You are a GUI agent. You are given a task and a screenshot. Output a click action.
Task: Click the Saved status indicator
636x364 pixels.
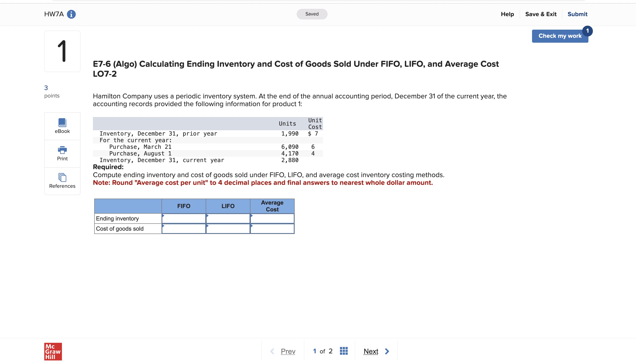pos(312,14)
